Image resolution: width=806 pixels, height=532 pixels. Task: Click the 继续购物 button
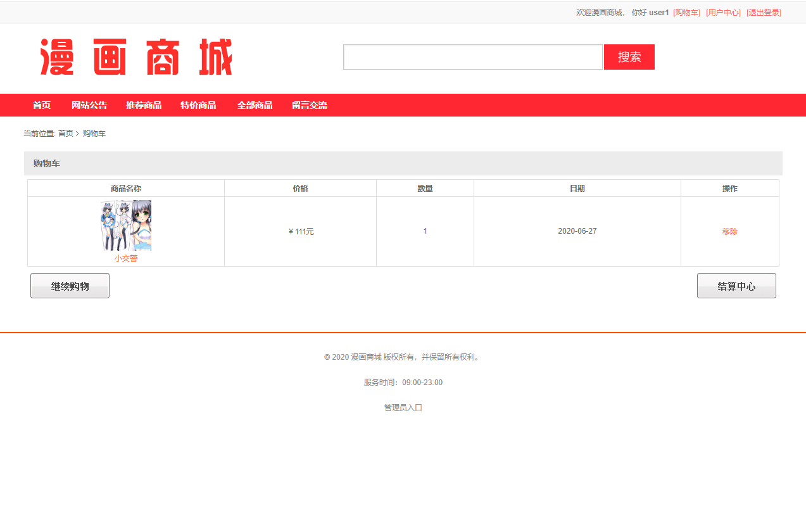[70, 286]
